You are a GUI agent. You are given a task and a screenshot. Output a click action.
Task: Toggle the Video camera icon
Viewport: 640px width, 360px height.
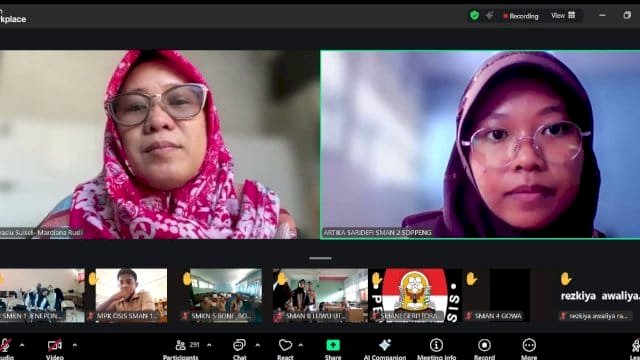tap(55, 345)
